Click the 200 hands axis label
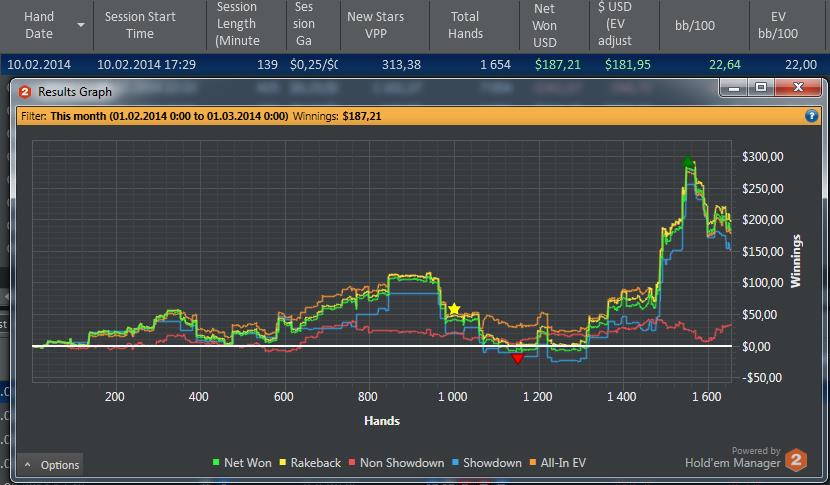 coord(114,397)
